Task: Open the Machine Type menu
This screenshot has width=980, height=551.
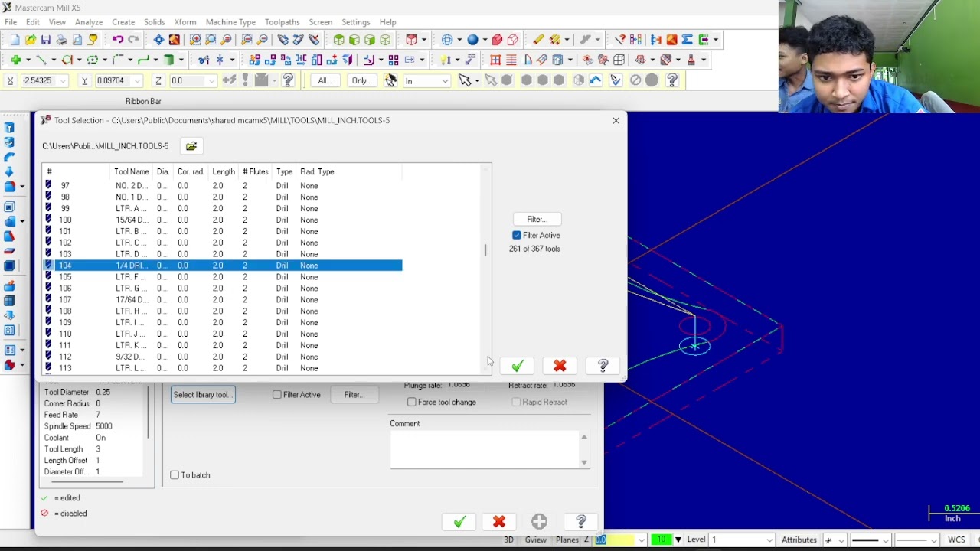Action: coord(230,22)
